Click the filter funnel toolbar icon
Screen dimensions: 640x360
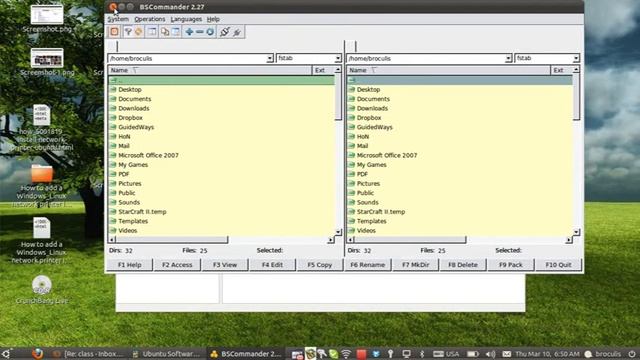[x=128, y=32]
